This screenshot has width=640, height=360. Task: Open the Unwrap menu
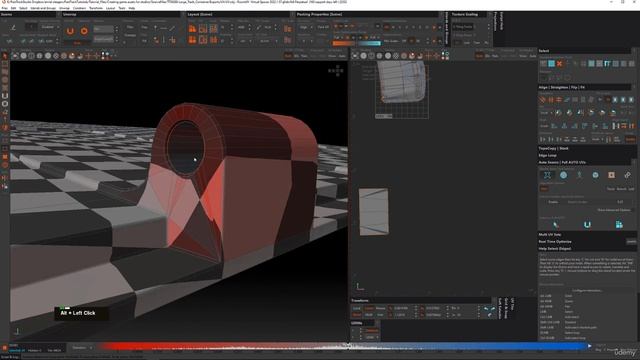point(64,8)
